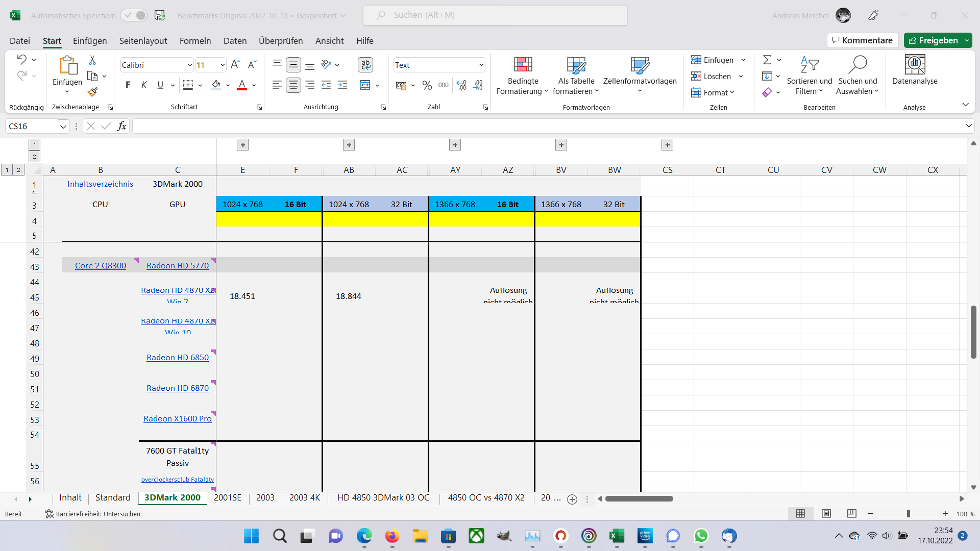The width and height of the screenshot is (980, 551).
Task: Switch to the 2001SE sheet tab
Action: (227, 497)
